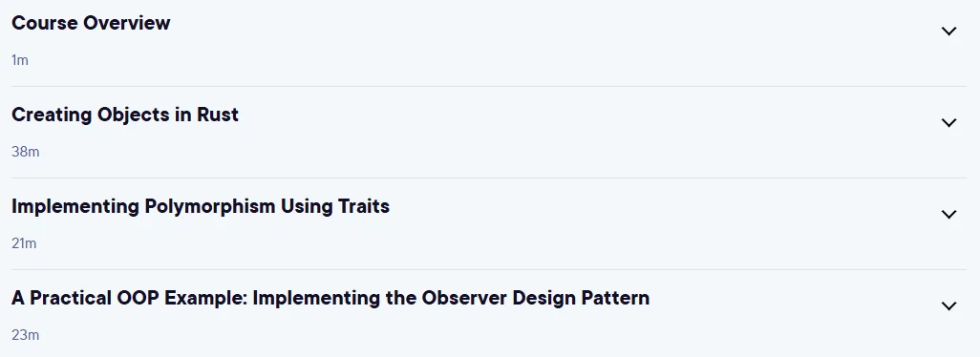The height and width of the screenshot is (357, 980).
Task: Expand the Course Overview chevron
Action: click(x=948, y=31)
